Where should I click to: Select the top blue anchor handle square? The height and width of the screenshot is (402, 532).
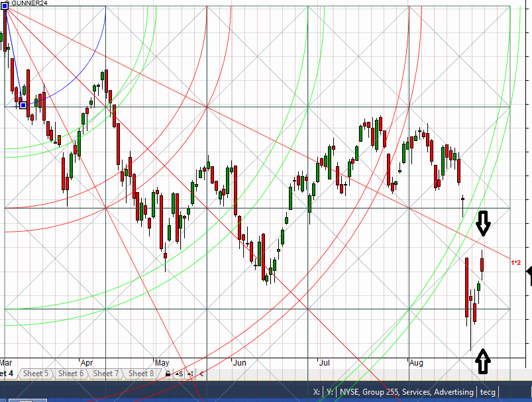click(x=5, y=5)
